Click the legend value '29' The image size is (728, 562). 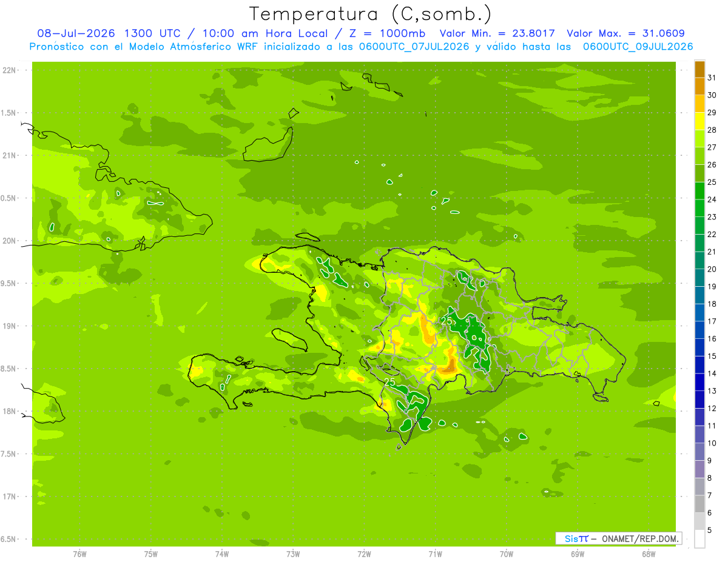(x=712, y=113)
